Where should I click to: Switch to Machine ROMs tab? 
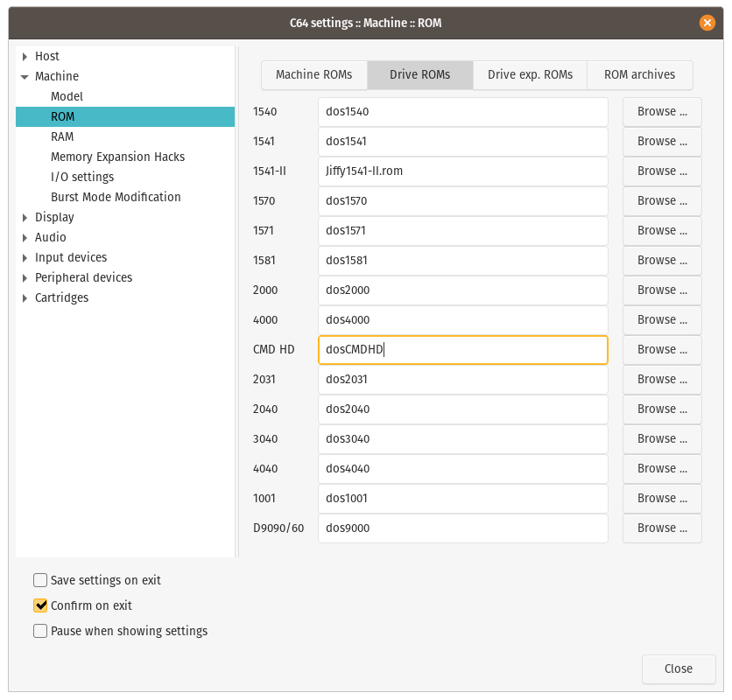tap(314, 74)
